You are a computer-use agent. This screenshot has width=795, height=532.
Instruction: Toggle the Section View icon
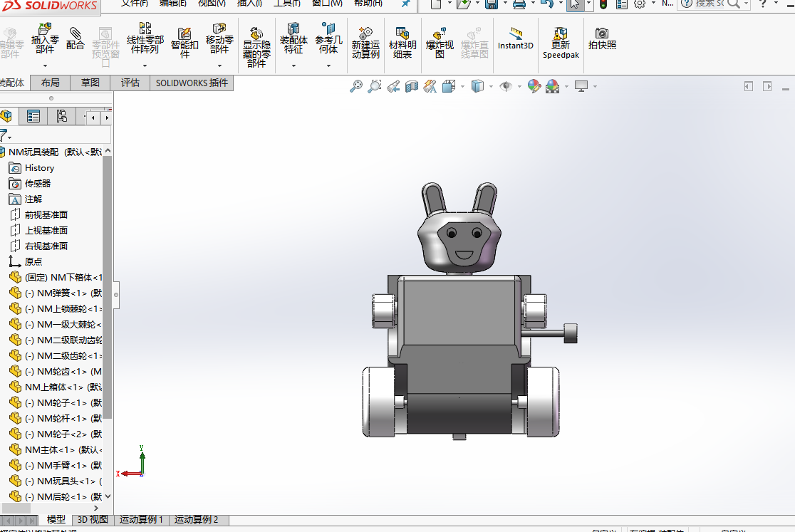[411, 87]
